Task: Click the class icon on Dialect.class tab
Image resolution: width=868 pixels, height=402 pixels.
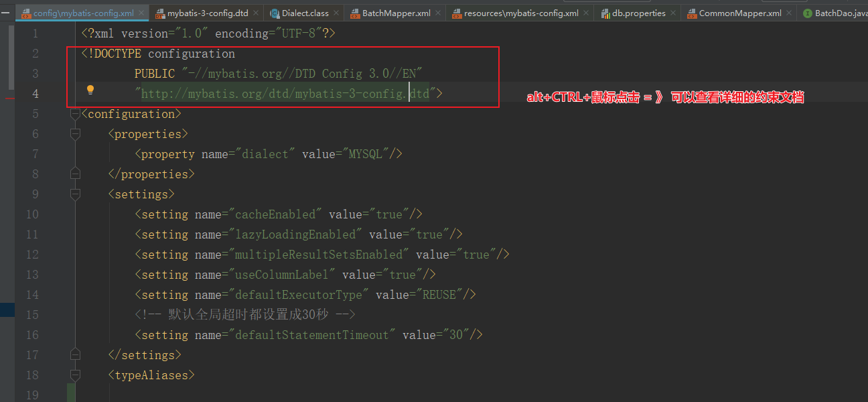Action: [x=275, y=12]
